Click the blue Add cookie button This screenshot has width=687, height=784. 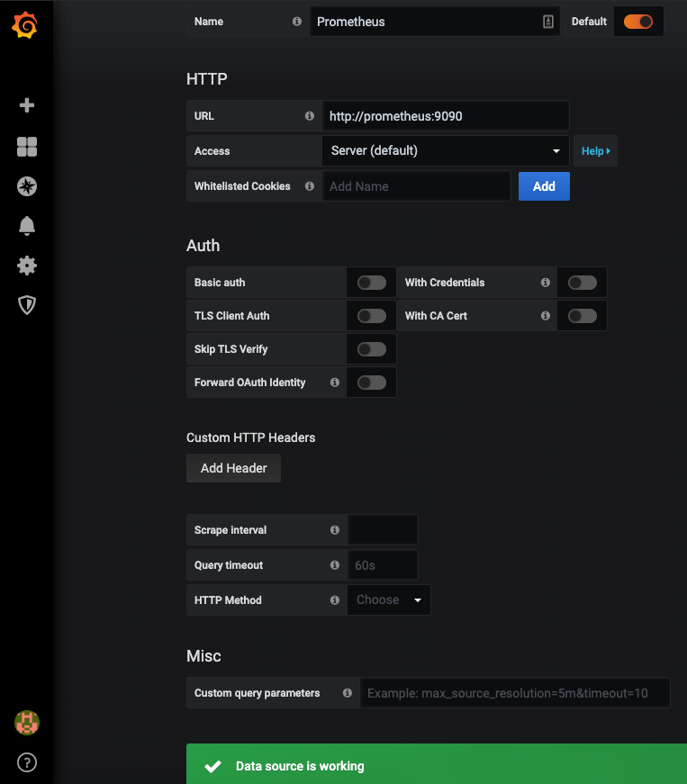(x=544, y=186)
